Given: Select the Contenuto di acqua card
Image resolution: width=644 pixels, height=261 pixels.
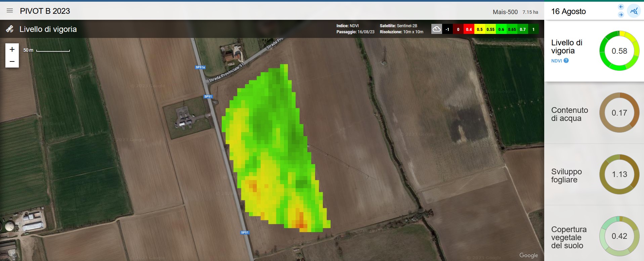Looking at the screenshot, I should coord(594,113).
